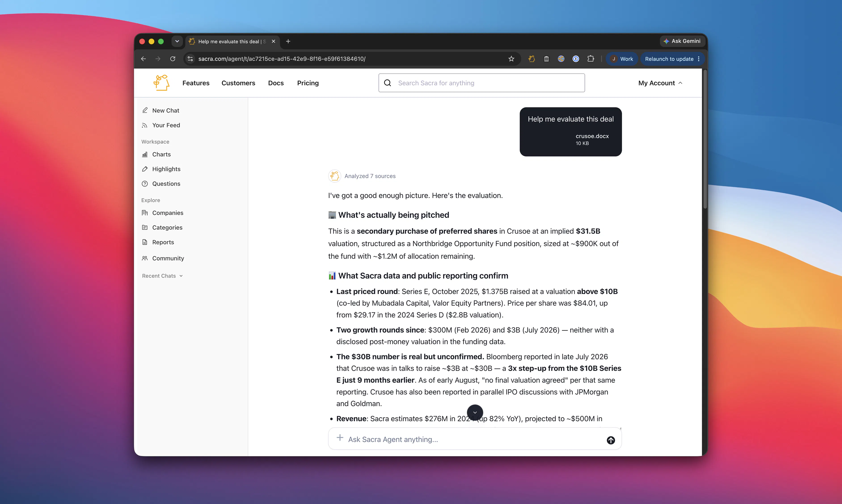Send message with the up-arrow button
The height and width of the screenshot is (504, 842).
611,440
